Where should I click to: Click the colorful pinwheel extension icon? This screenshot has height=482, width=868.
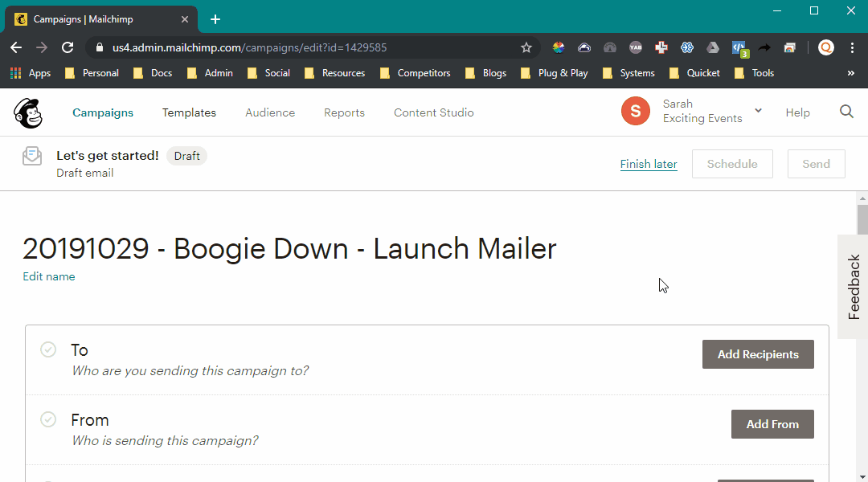coord(558,47)
